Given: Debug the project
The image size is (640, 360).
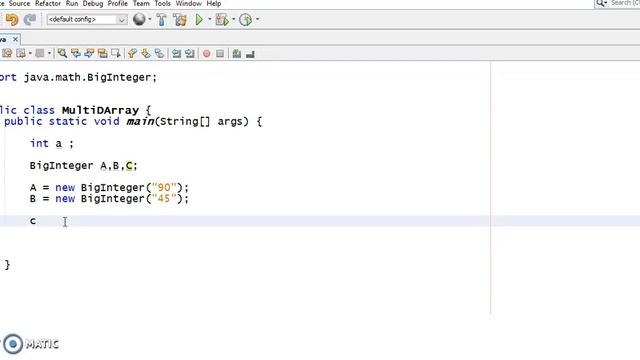Looking at the screenshot, I should [222, 19].
